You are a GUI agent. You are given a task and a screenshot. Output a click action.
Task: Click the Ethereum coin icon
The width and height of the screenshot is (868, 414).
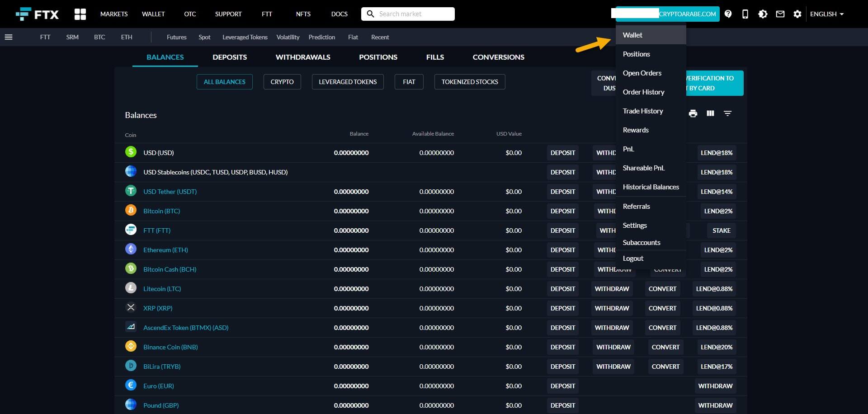click(x=131, y=249)
